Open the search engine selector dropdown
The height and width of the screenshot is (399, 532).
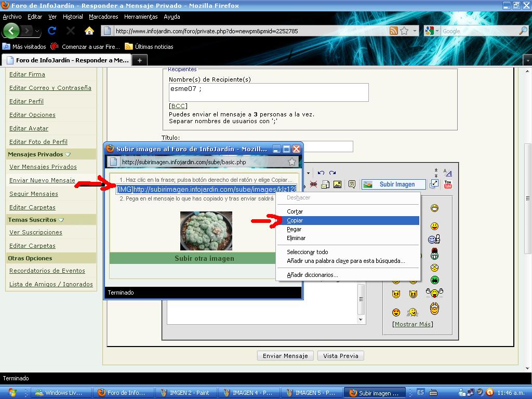(437, 31)
